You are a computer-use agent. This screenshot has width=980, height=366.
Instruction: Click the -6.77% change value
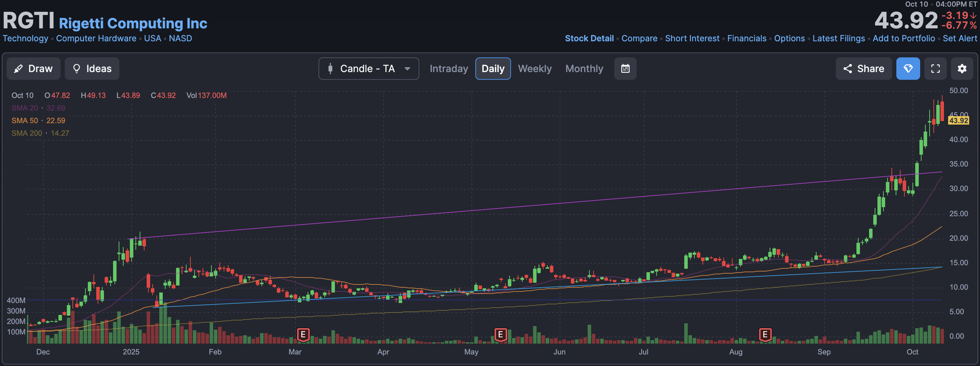coord(958,26)
